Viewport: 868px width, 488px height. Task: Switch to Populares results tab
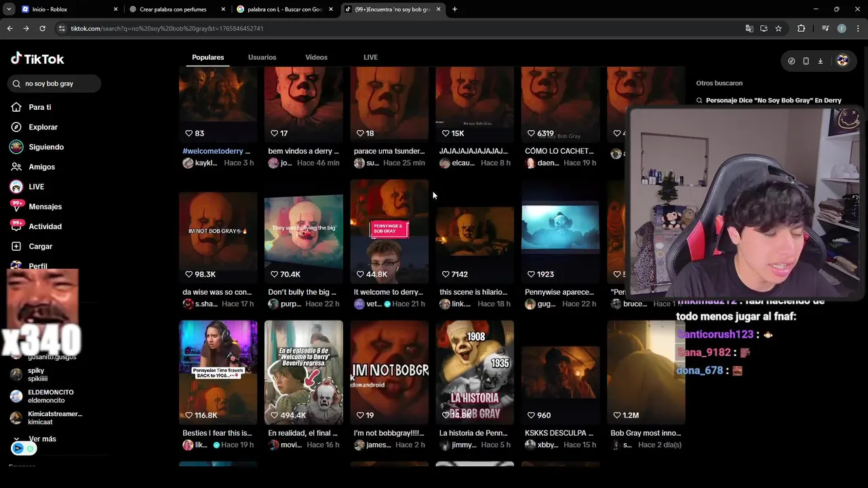208,57
